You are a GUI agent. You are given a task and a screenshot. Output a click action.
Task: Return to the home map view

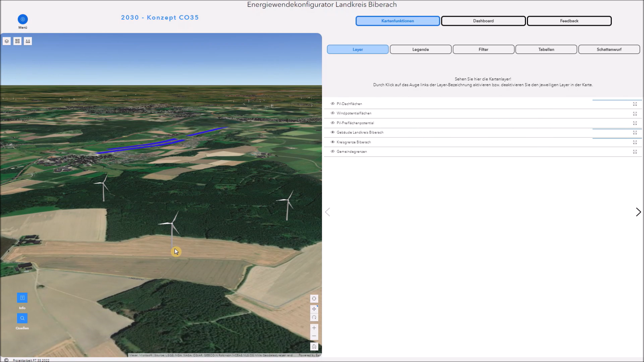pyautogui.click(x=314, y=347)
